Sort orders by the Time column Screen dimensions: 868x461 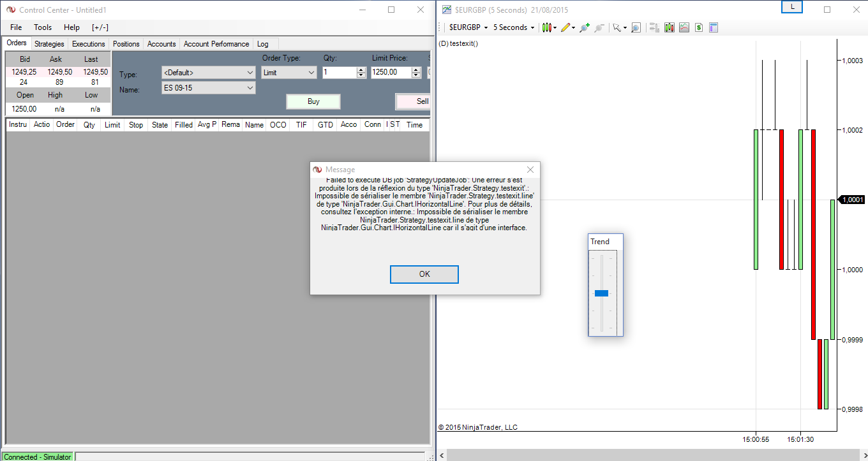(414, 125)
